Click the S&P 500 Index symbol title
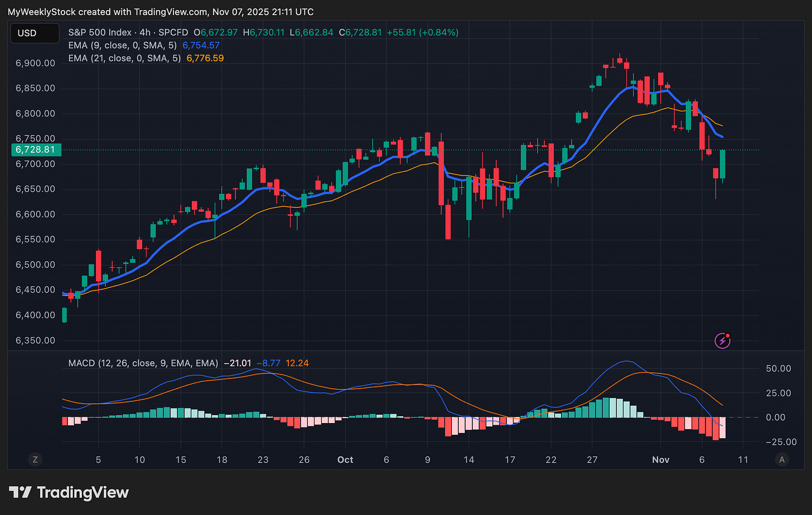This screenshot has width=812, height=515. [x=100, y=32]
